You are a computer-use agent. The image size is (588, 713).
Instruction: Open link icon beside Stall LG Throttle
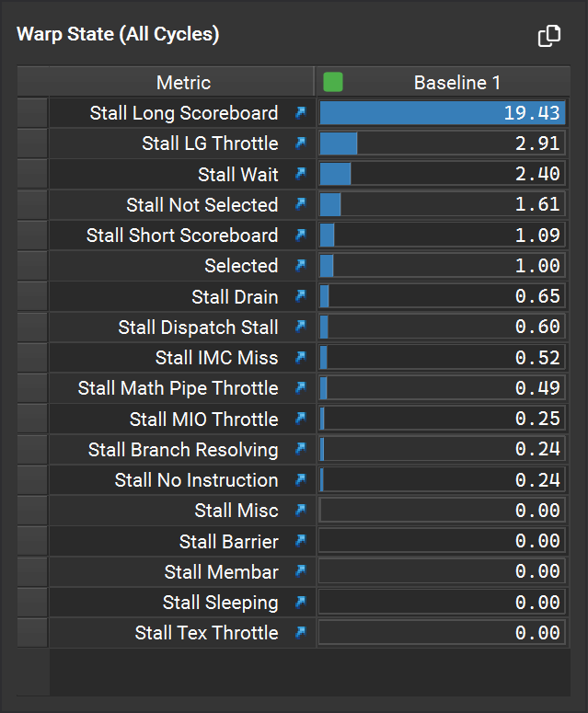point(301,144)
